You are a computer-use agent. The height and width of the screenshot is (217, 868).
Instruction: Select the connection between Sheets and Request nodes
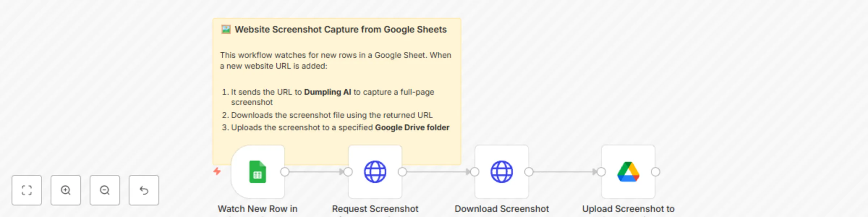(316, 173)
